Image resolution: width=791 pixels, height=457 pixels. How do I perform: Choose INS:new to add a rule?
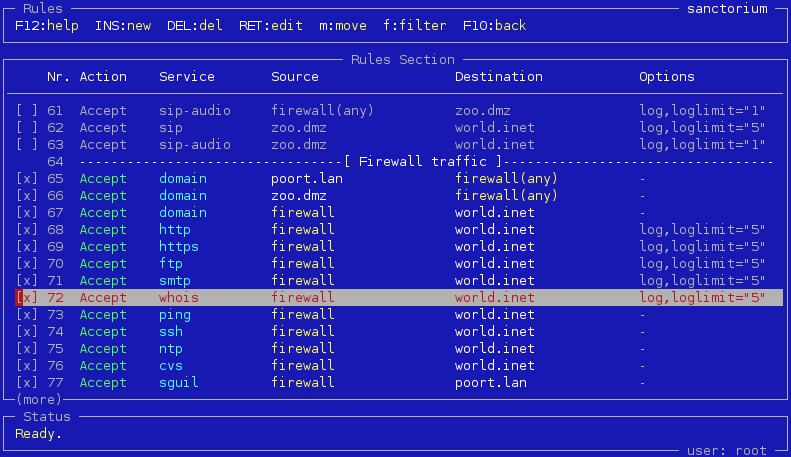coord(123,25)
